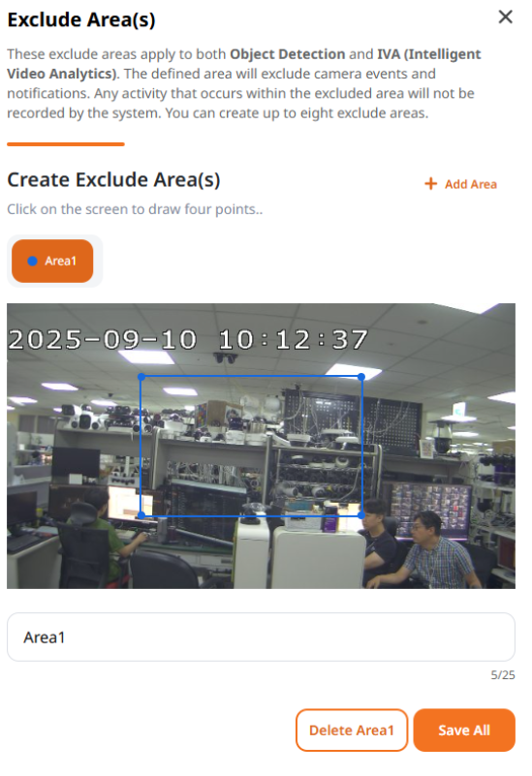Click the multi-camera monitor wall in the preview
The image size is (532, 776).
(x=429, y=510)
